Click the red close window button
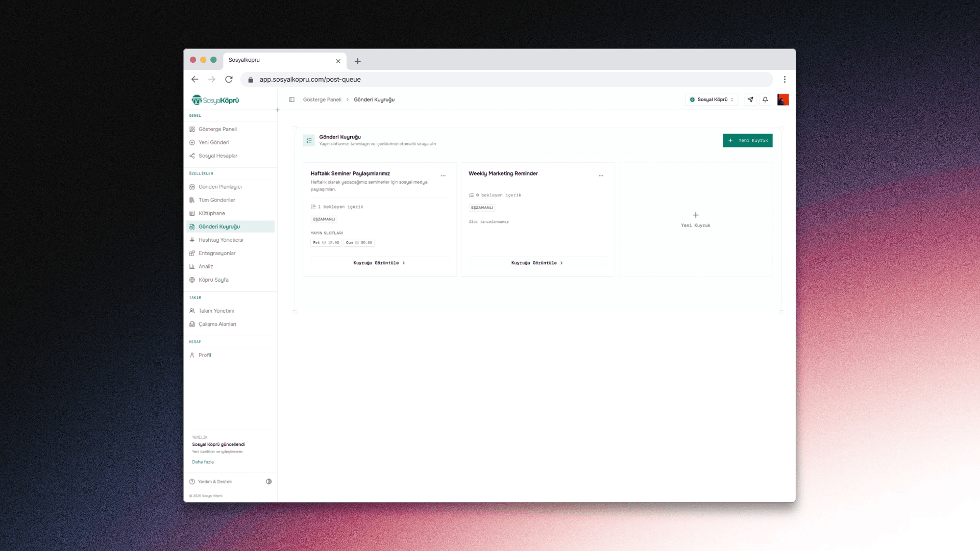 coord(193,60)
